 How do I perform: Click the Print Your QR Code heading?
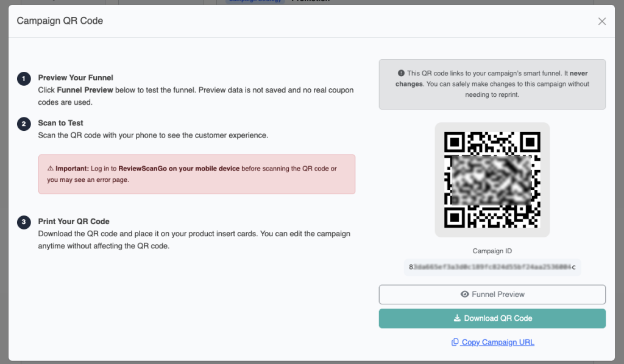[x=74, y=222]
